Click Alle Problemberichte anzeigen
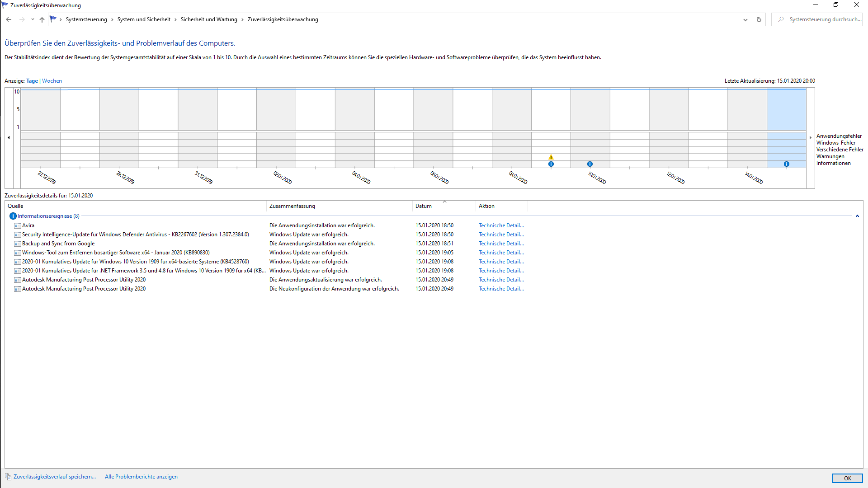The image size is (868, 488). click(141, 477)
